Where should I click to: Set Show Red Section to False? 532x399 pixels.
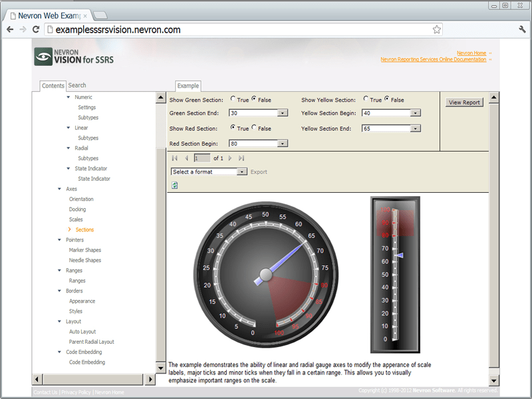click(x=254, y=127)
